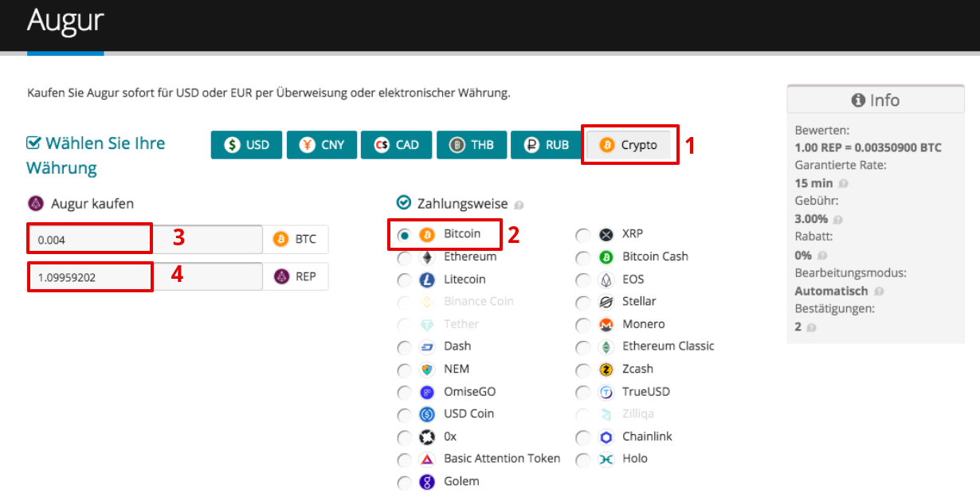Select the Zcash radio button
Screen dimensions: 980x501
(583, 370)
